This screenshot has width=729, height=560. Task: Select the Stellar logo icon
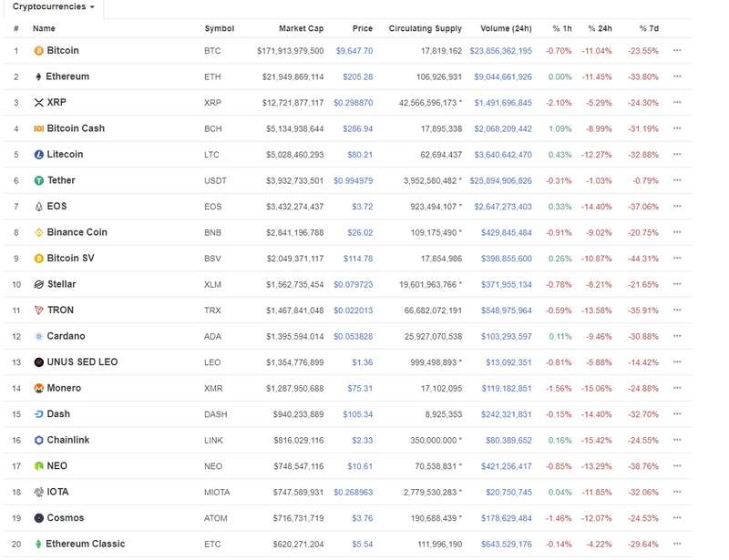36,284
